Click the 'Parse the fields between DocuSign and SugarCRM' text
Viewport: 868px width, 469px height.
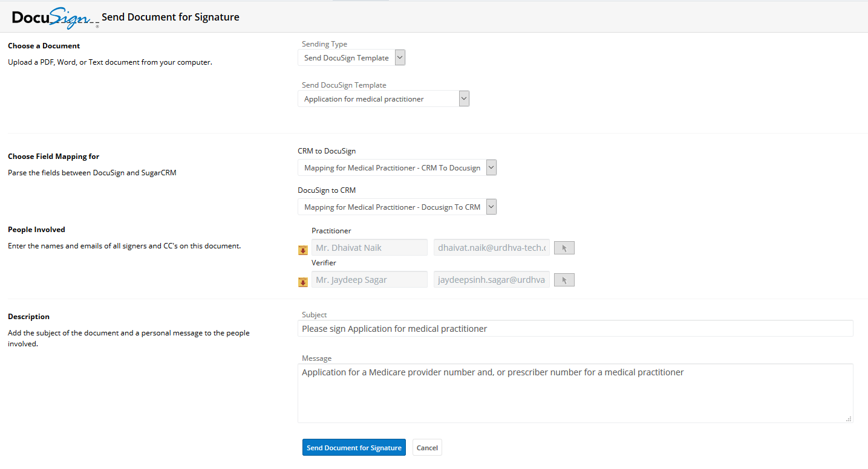coord(93,173)
